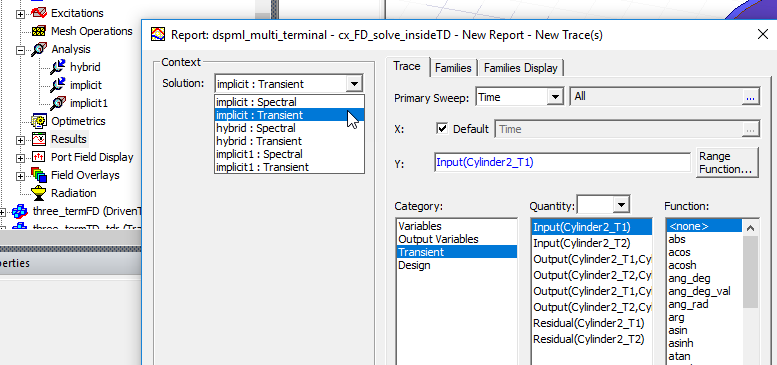Viewport: 777px width, 365px height.
Task: Choose hybrid : Transient solution
Action: pos(289,141)
